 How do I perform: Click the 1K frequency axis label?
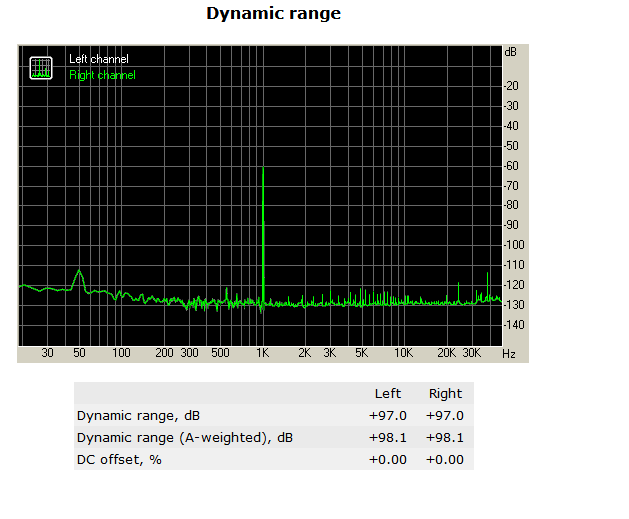click(x=263, y=353)
